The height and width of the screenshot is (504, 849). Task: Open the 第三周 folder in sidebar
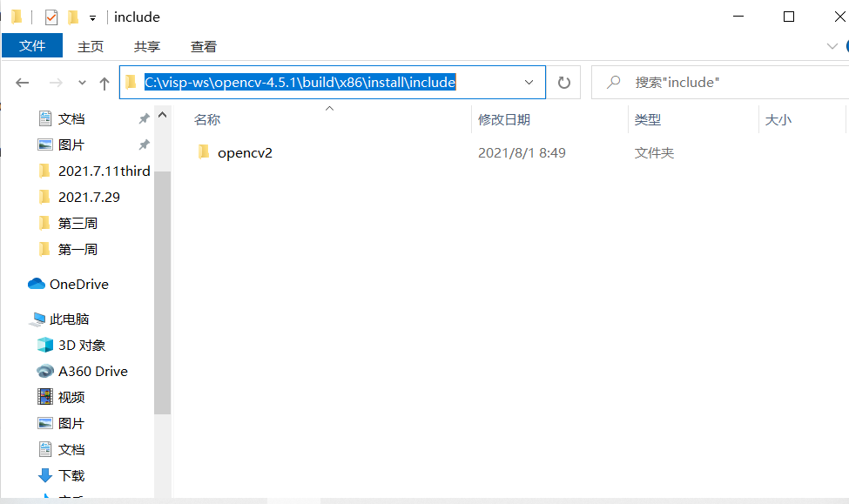(x=77, y=223)
